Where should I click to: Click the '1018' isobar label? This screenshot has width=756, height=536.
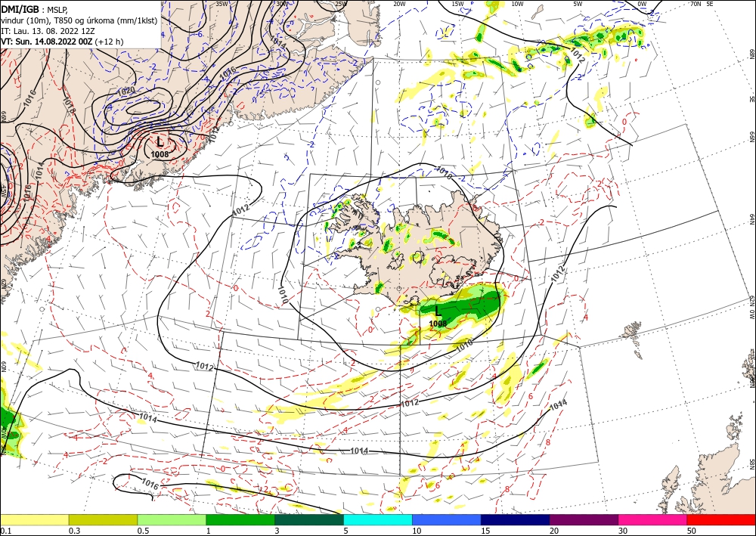pos(69,104)
